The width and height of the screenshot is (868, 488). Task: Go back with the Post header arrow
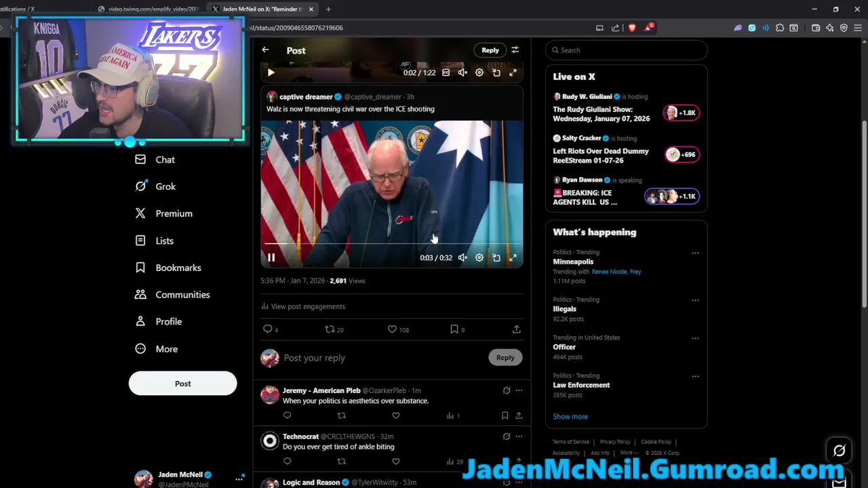point(265,50)
